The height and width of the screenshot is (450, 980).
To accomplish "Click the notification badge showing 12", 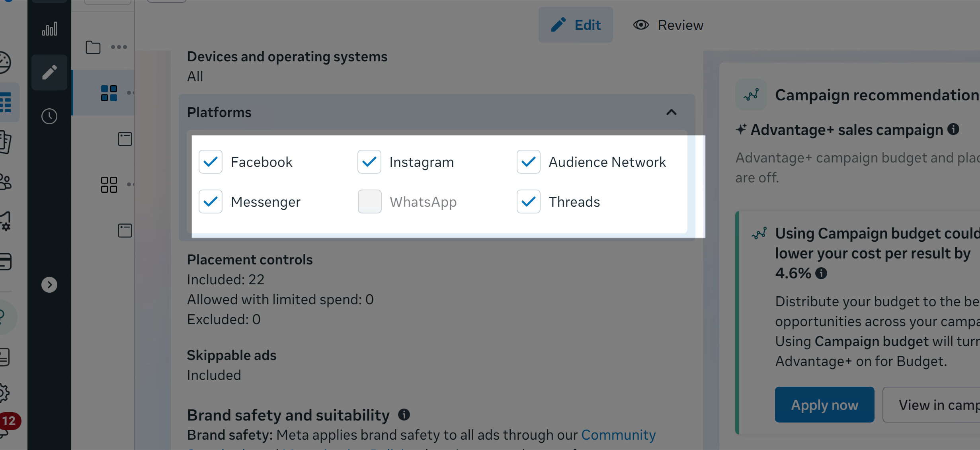I will tap(10, 421).
